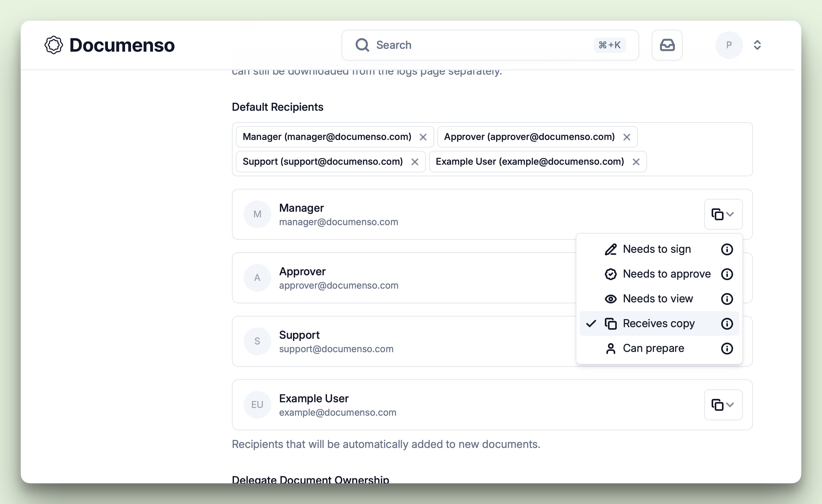Click the ⌘+K shortcut badge

(x=610, y=45)
